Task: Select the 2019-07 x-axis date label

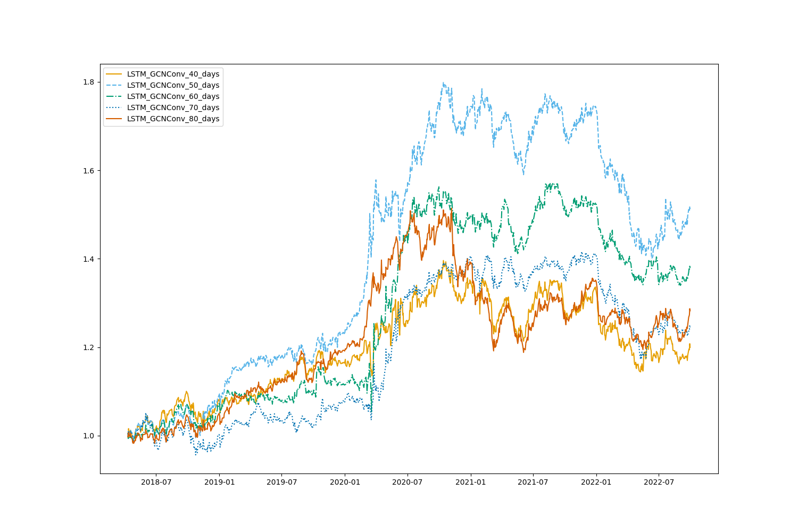Action: [x=281, y=482]
